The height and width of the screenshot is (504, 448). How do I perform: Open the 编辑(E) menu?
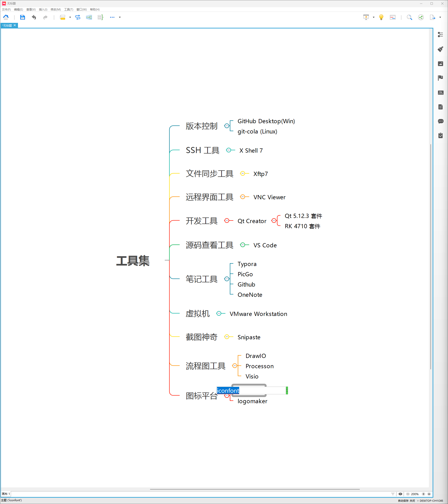[18, 9]
